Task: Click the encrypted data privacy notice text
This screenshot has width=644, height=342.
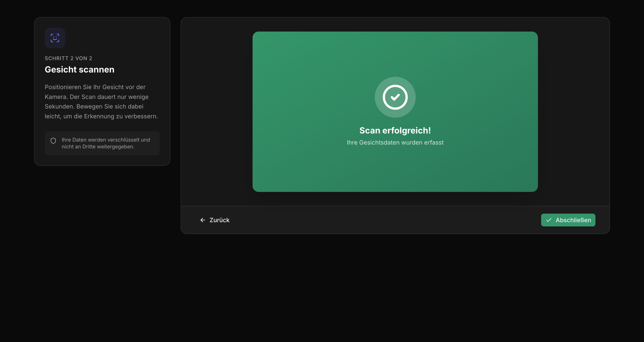Action: [106, 143]
